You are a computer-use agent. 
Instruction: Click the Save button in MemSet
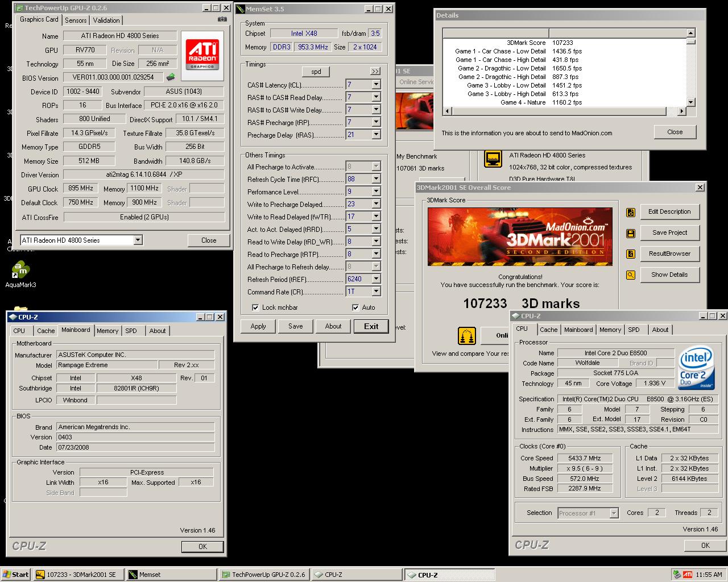[296, 326]
